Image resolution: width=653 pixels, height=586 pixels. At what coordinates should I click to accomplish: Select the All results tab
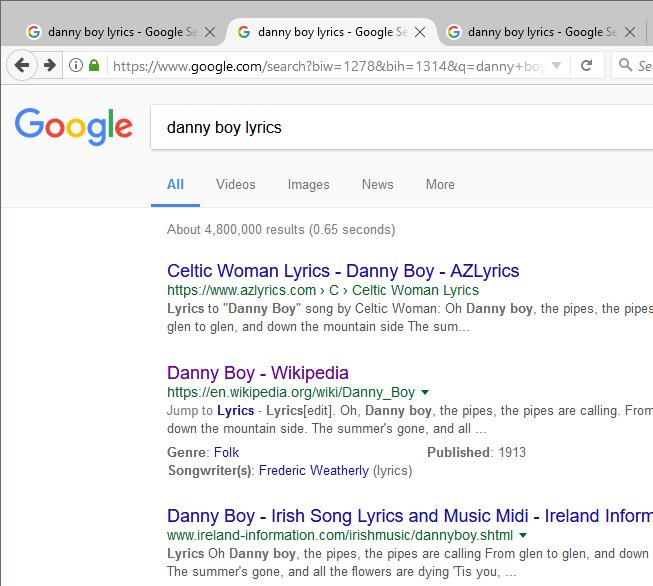point(175,185)
